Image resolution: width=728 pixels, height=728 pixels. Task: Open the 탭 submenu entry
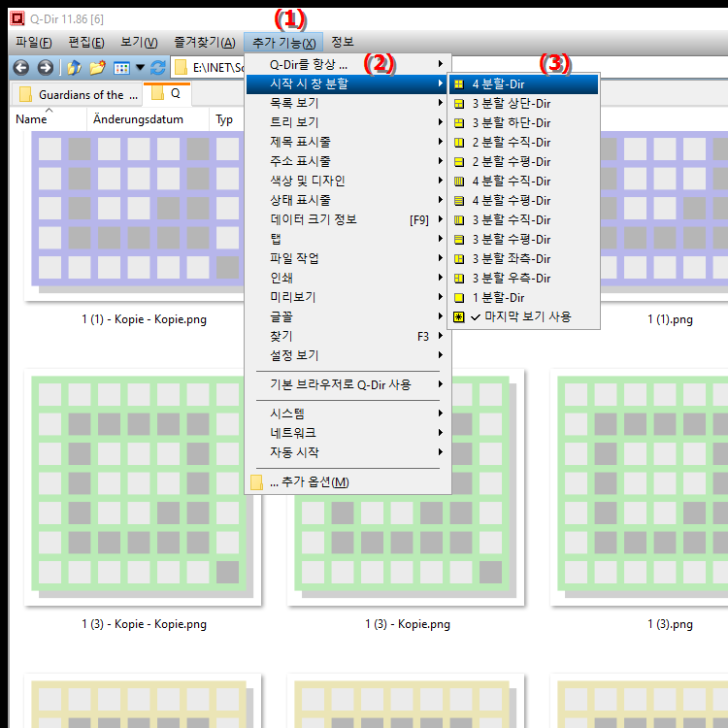pos(347,239)
